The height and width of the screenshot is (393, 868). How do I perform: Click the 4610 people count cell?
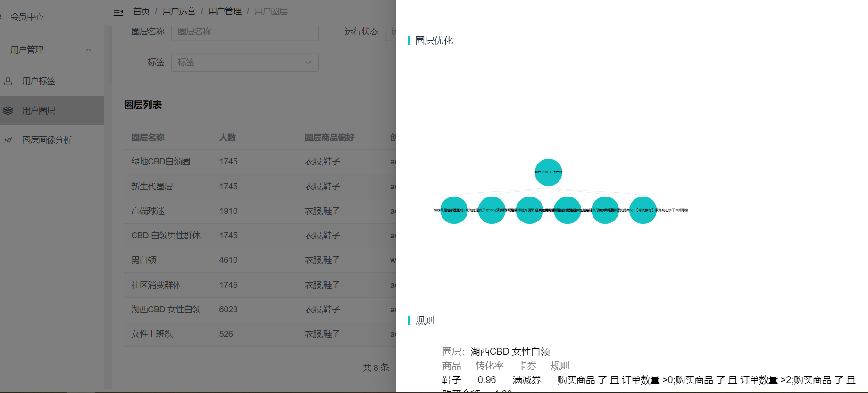click(x=228, y=260)
